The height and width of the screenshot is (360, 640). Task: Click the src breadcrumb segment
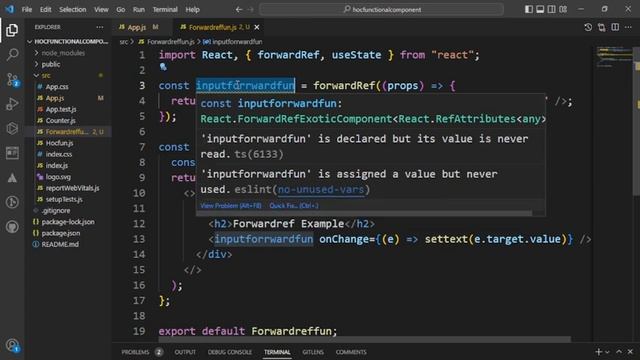coord(124,42)
